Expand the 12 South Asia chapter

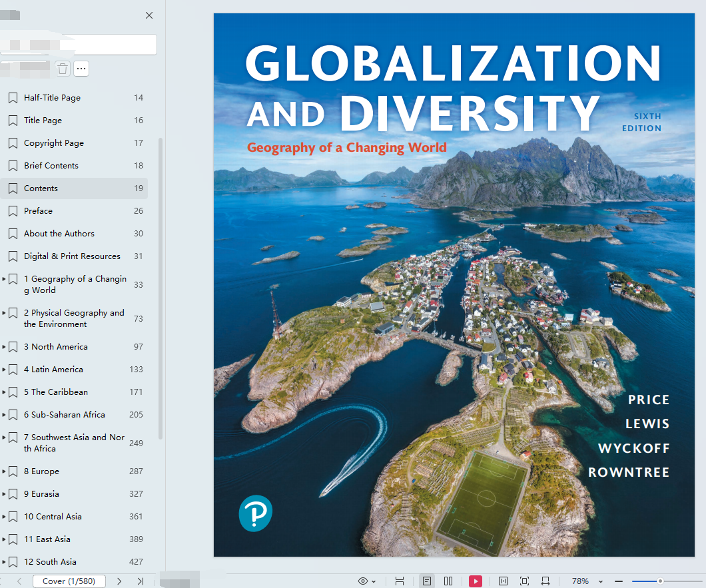coord(3,562)
